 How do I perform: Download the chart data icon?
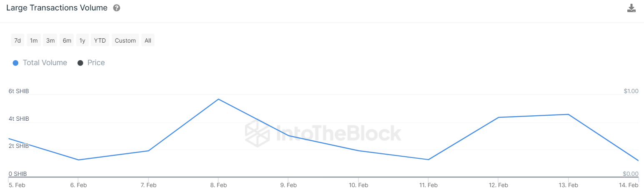coord(631,8)
